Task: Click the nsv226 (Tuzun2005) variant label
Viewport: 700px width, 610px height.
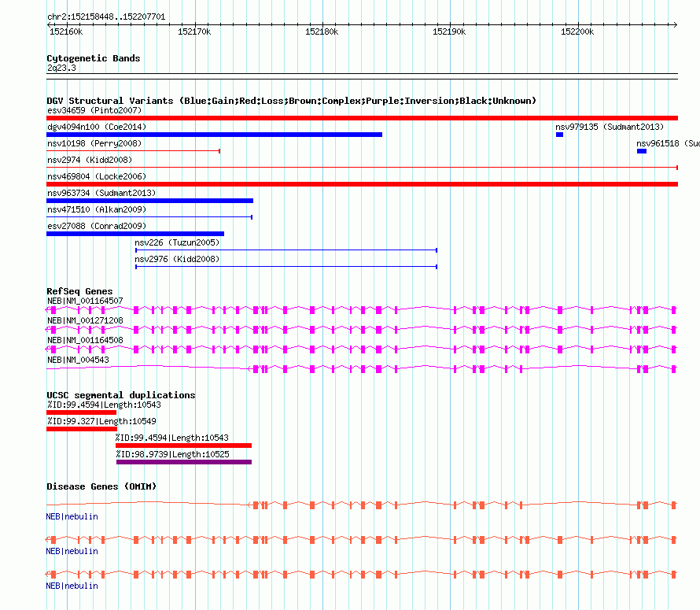Action: [x=177, y=242]
